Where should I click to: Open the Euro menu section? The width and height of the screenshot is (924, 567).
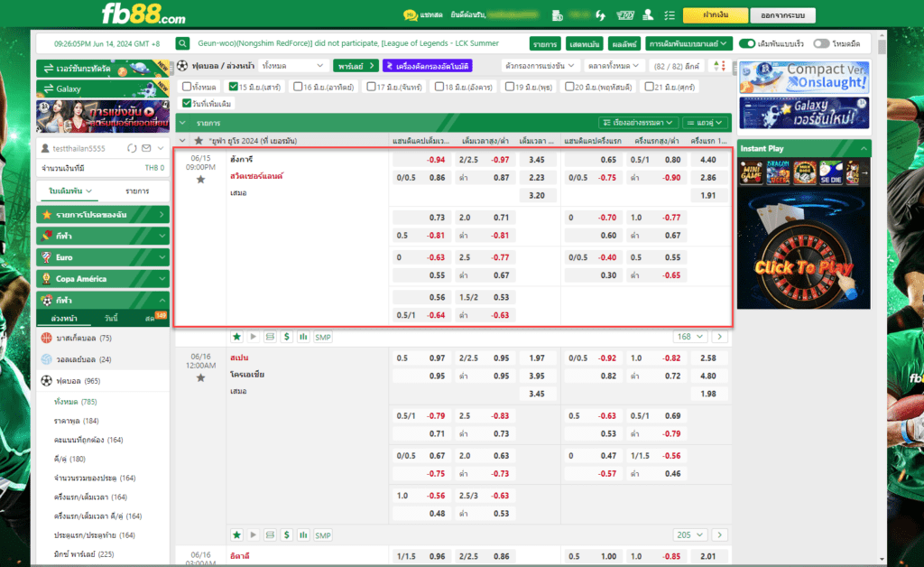coord(103,257)
